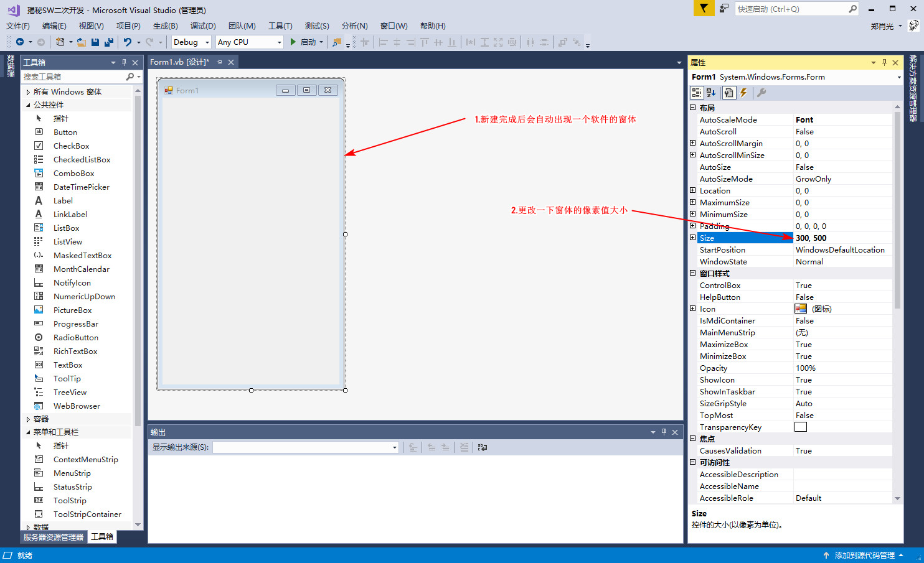
Task: Close the Form1.vb design tab
Action: [x=231, y=62]
